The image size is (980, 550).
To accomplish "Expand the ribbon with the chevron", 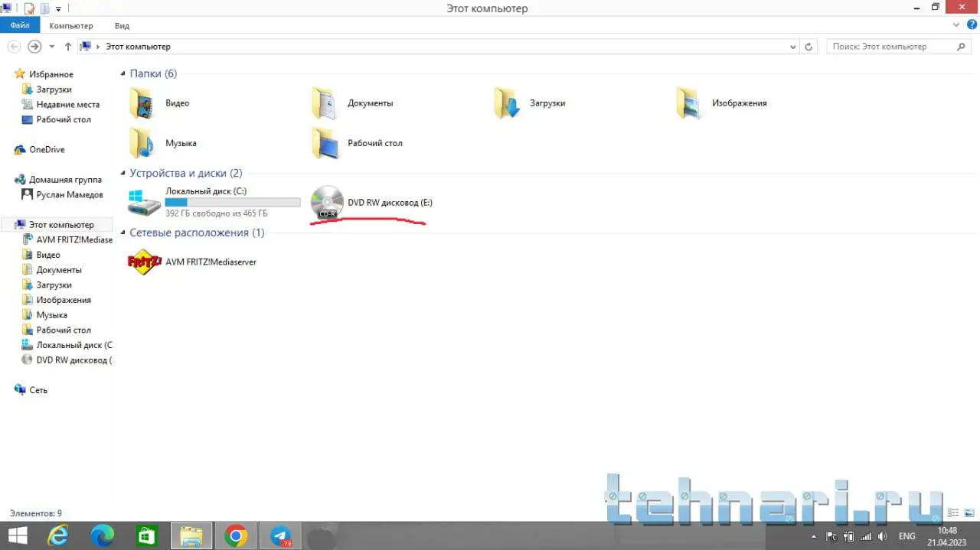I will (955, 25).
